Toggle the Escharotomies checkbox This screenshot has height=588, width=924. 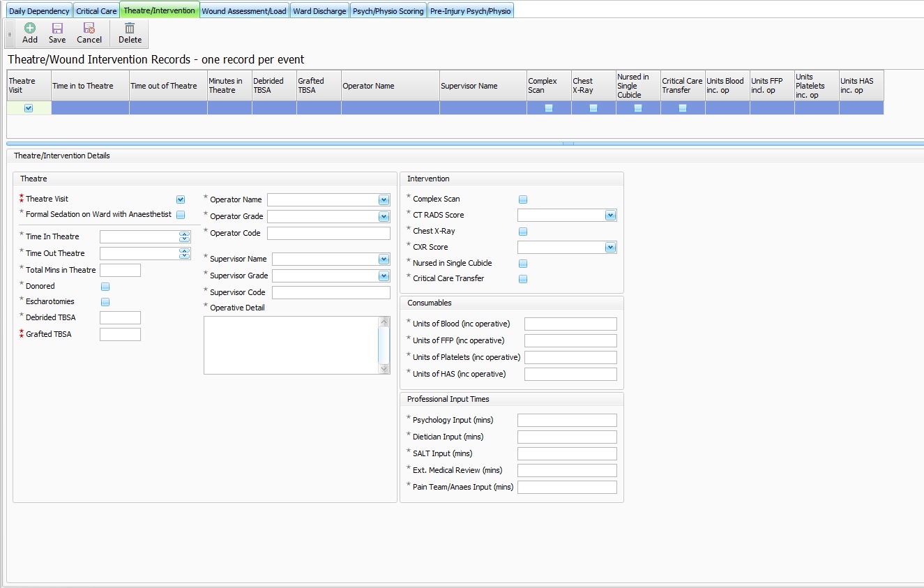click(105, 302)
